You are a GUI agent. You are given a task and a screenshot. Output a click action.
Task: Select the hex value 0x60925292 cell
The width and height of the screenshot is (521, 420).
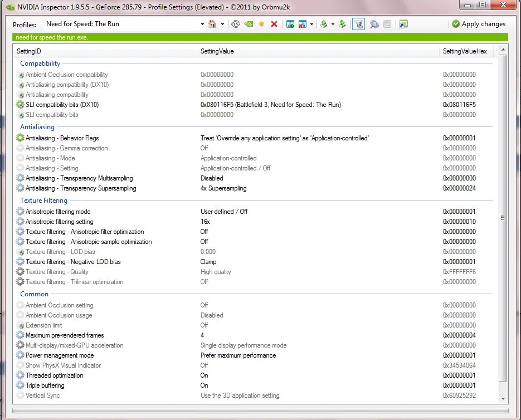point(459,395)
